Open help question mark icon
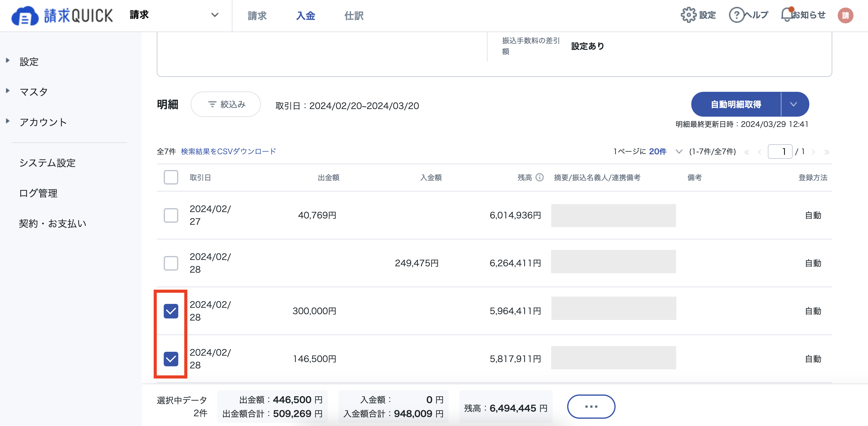 [x=736, y=15]
